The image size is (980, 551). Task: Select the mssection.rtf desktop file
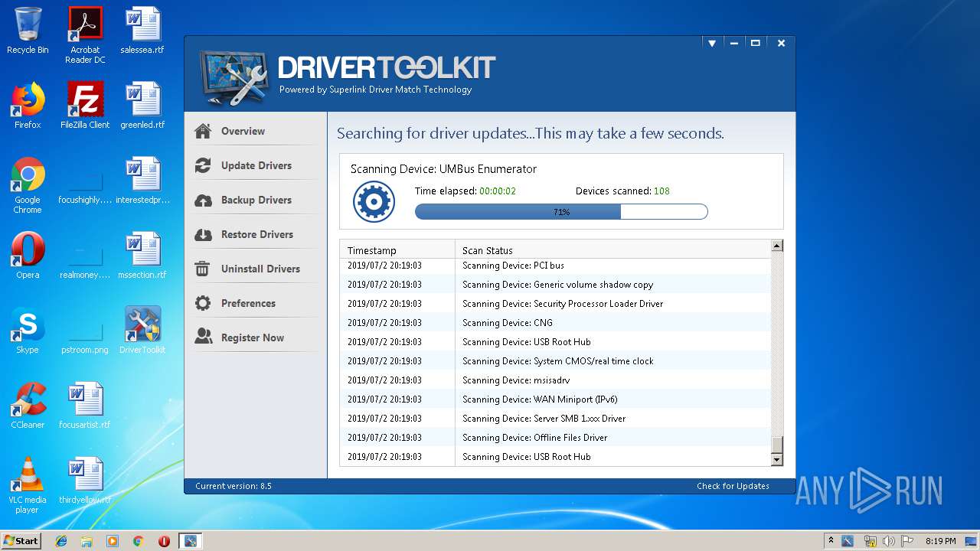[142, 256]
